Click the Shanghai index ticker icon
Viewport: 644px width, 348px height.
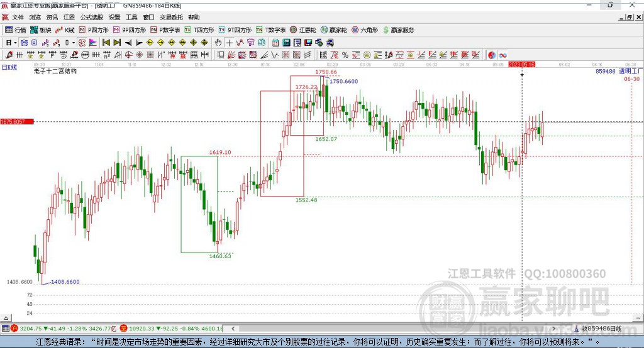coord(14,329)
